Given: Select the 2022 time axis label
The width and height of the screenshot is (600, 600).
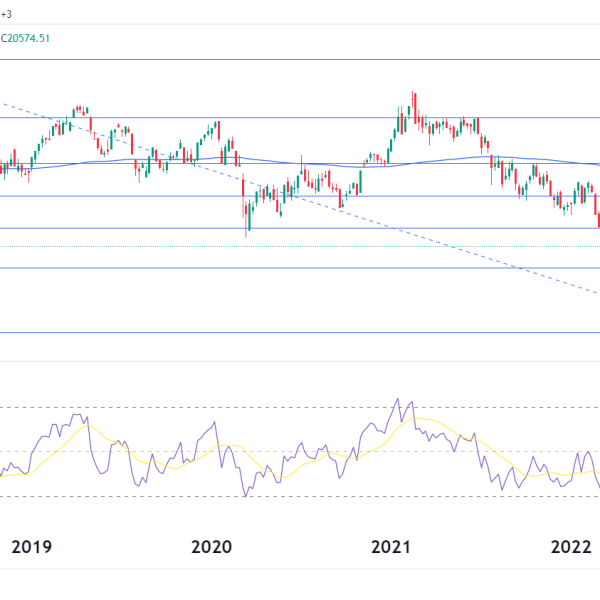Looking at the screenshot, I should click(571, 547).
